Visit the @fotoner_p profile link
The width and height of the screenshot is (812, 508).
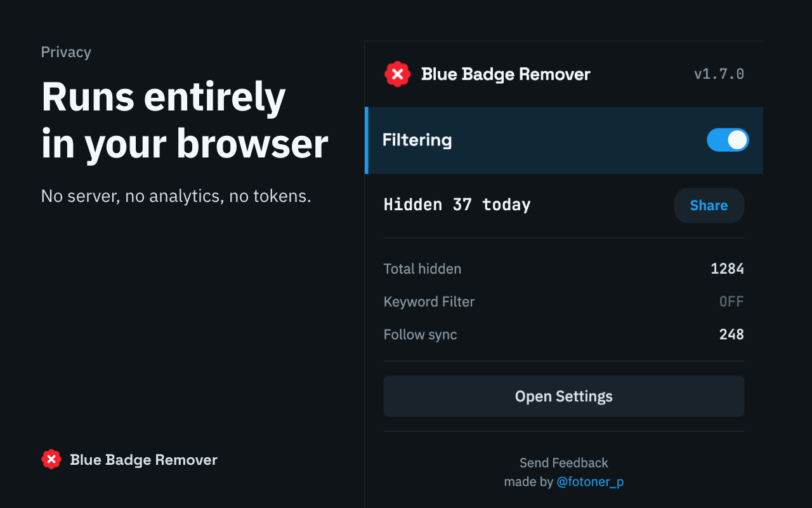[590, 482]
